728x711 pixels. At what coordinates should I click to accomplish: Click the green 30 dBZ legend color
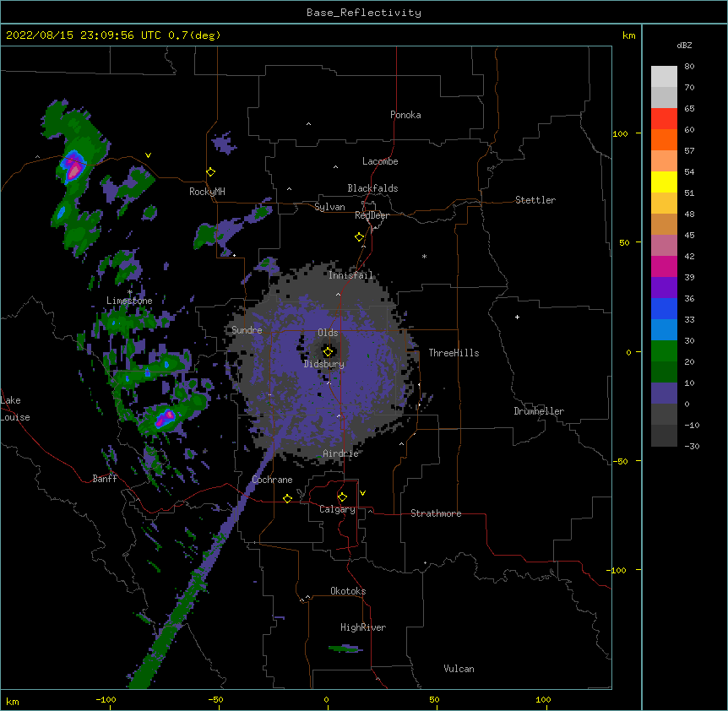[664, 351]
